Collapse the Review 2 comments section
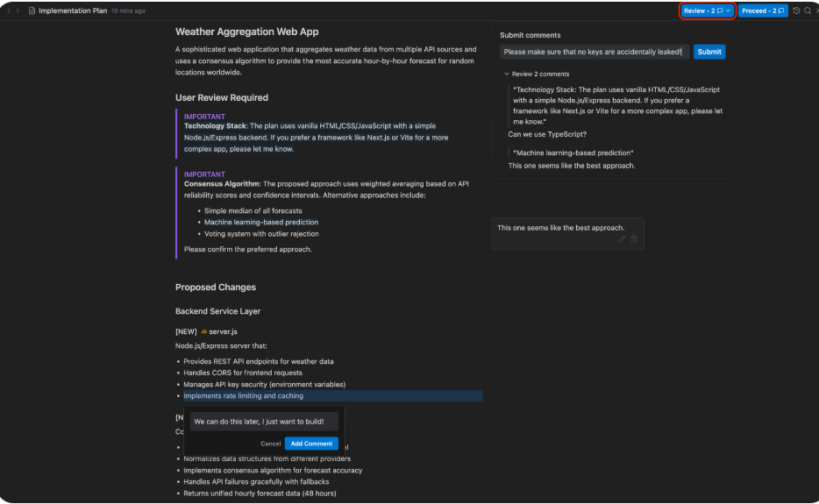 [x=507, y=75]
